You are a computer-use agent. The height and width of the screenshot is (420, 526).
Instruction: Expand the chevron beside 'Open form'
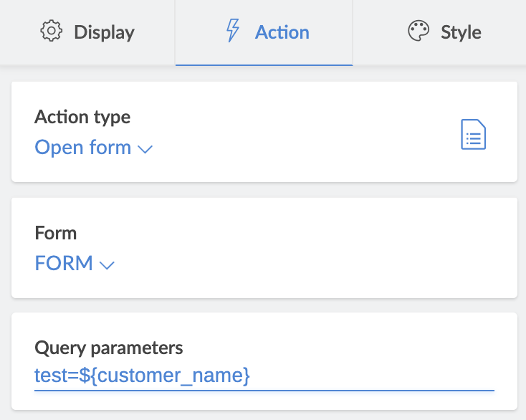(x=145, y=149)
